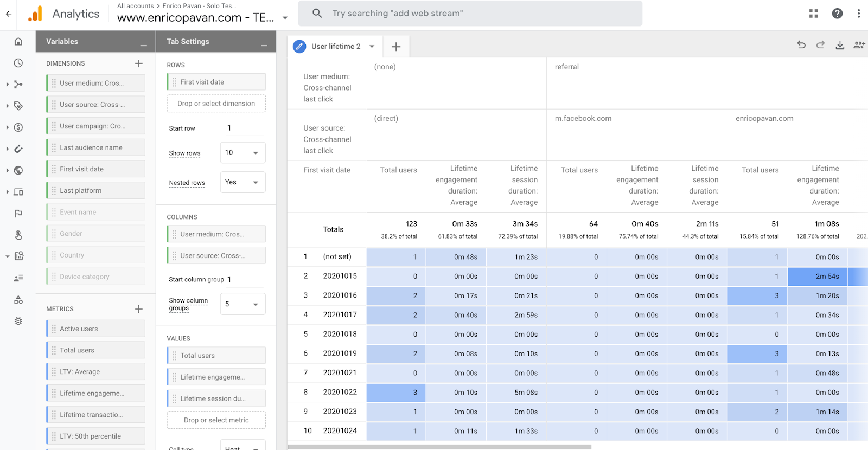The height and width of the screenshot is (450, 868).
Task: Open the Show column groups dropdown
Action: click(x=242, y=304)
